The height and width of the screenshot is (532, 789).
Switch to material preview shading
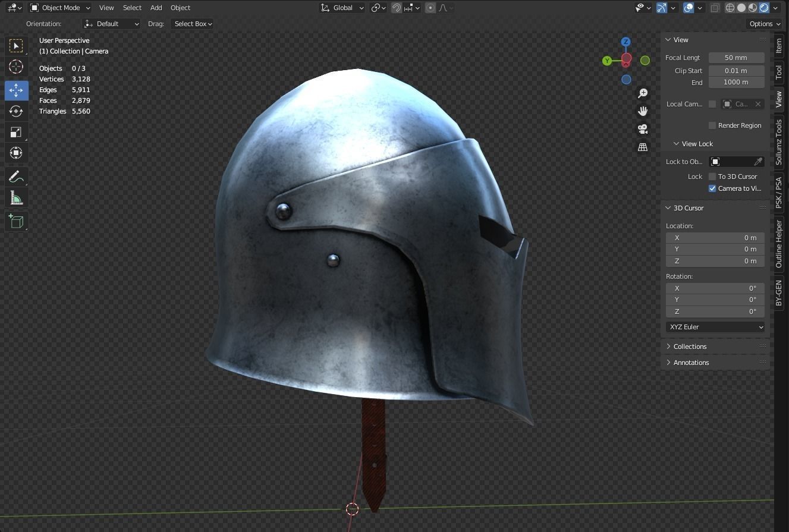[753, 8]
